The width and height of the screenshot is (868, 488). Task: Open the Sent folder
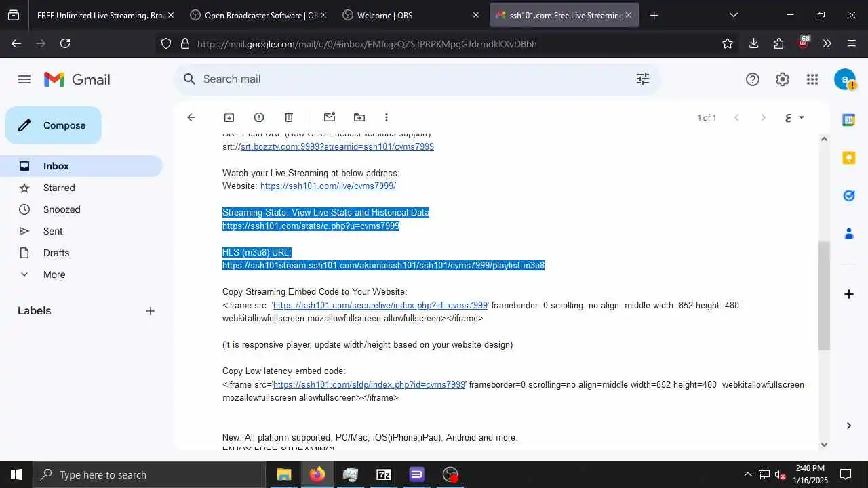(x=81, y=231)
